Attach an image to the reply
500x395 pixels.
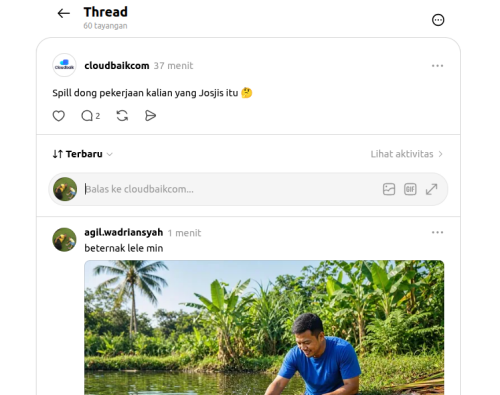(x=389, y=189)
